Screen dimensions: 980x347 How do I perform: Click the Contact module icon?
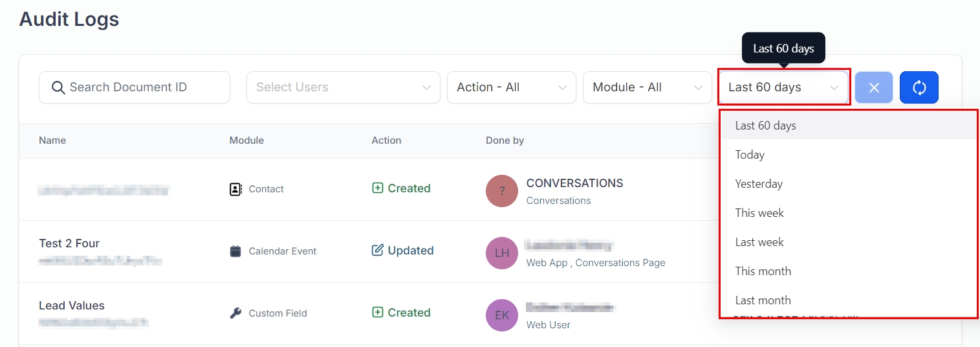tap(235, 189)
